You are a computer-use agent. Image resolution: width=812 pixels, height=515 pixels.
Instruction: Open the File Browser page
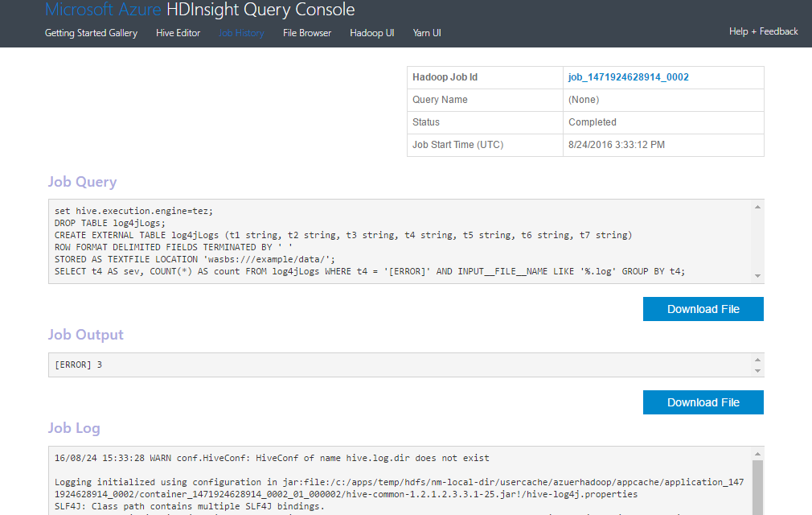[x=306, y=33]
